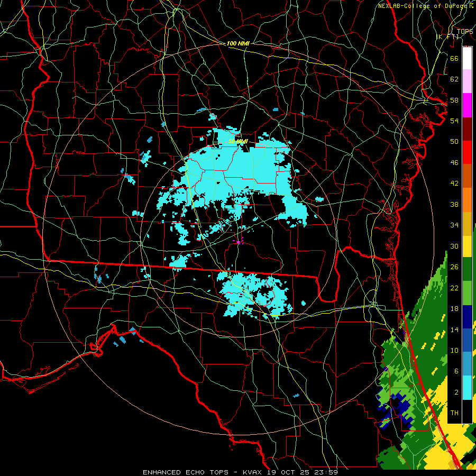476x476 pixels.
Task: Click the legend value "14"
Action: click(x=454, y=329)
